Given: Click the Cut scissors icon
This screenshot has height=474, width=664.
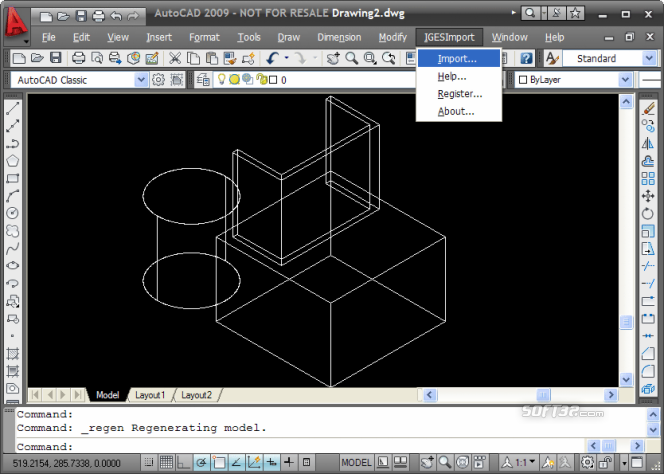Looking at the screenshot, I should (x=175, y=58).
